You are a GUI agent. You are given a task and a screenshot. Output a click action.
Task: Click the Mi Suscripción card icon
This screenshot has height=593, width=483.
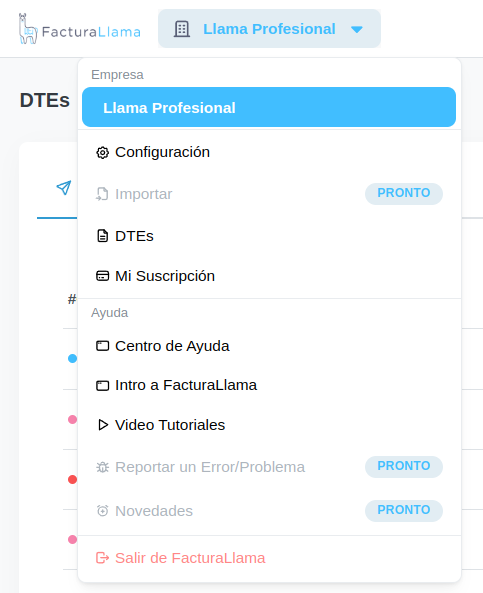pos(103,276)
